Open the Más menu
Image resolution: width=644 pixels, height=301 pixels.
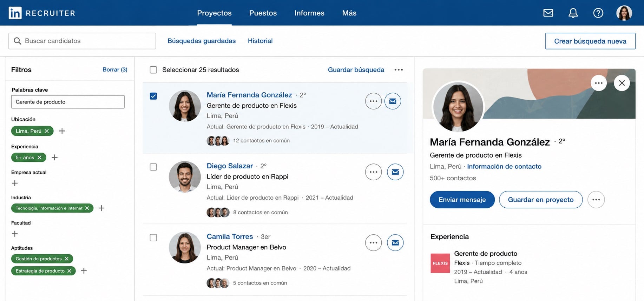tap(349, 13)
